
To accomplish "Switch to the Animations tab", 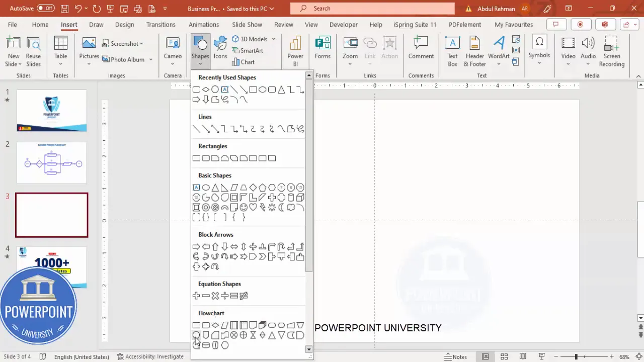I will [204, 25].
